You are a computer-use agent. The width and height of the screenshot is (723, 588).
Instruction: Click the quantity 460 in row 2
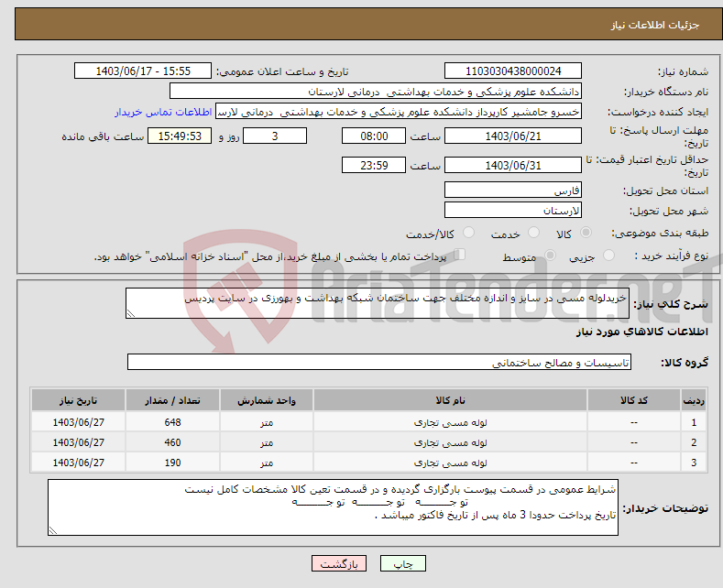click(172, 442)
